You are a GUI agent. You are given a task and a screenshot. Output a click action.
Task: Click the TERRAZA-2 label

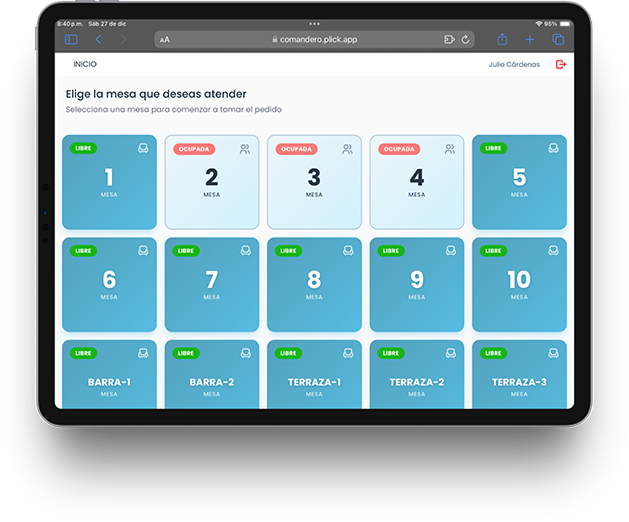tap(417, 382)
